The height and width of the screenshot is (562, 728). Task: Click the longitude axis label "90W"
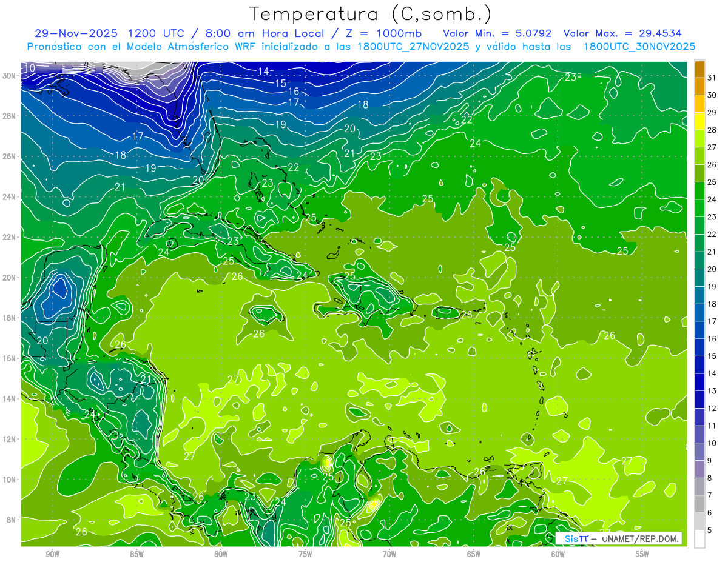tap(52, 554)
